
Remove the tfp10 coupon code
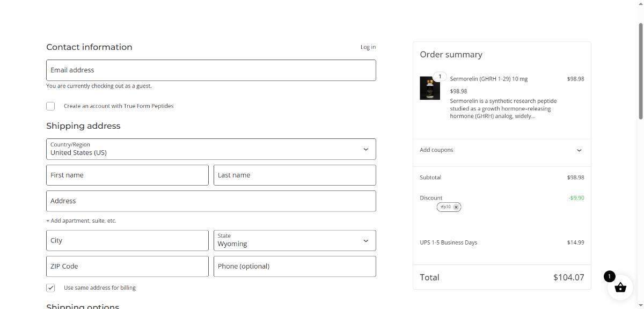456,207
